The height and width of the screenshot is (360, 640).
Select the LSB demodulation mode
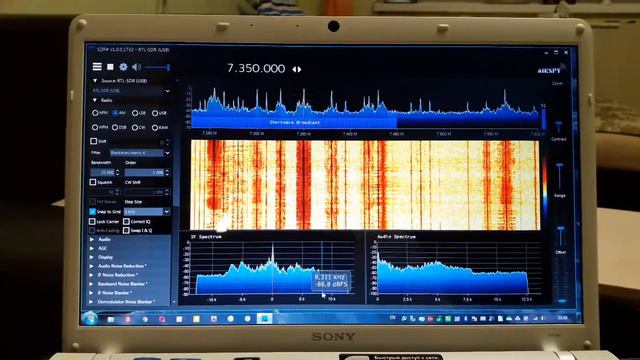135,113
